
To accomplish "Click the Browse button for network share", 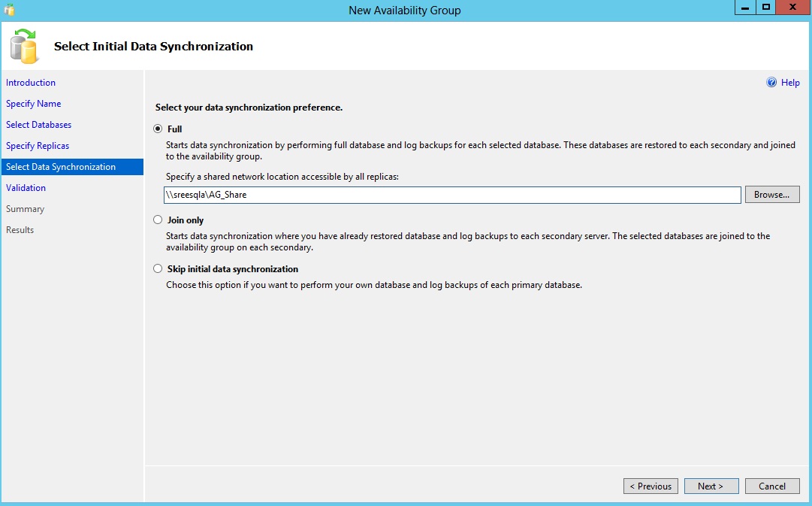I will 771,195.
